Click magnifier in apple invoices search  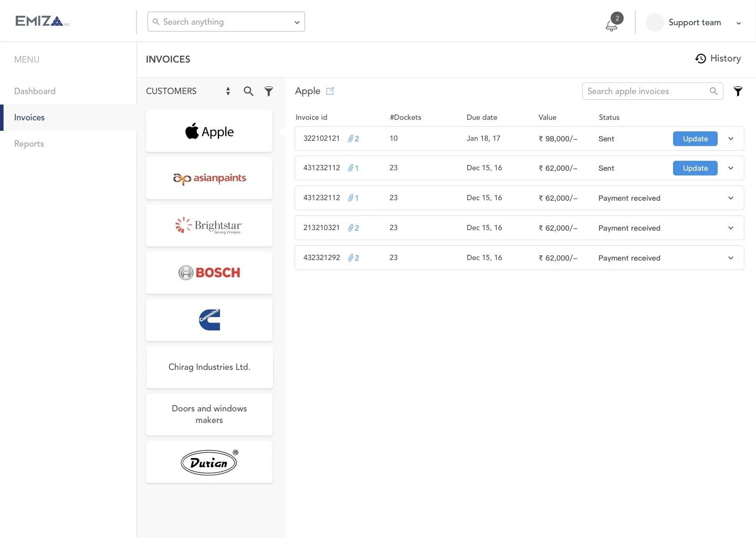(x=713, y=91)
